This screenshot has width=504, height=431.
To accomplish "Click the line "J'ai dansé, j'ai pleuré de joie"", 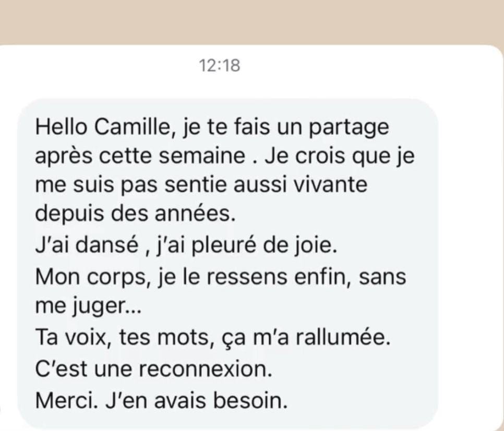I will [186, 245].
